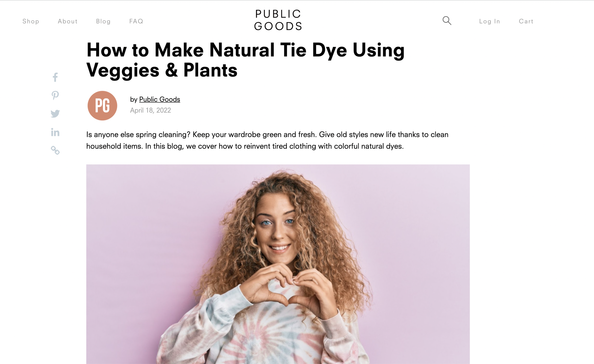
Task: Open the search magnifier icon
Action: (447, 21)
